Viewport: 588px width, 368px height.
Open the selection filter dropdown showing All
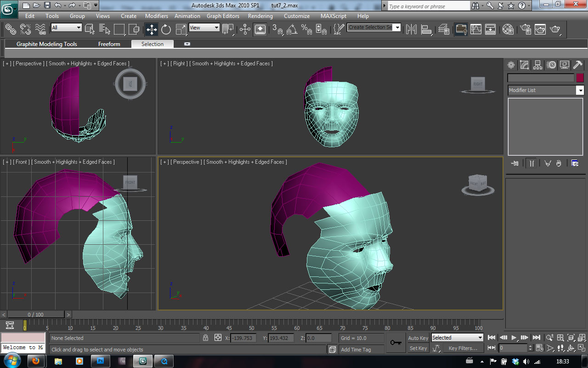click(66, 28)
